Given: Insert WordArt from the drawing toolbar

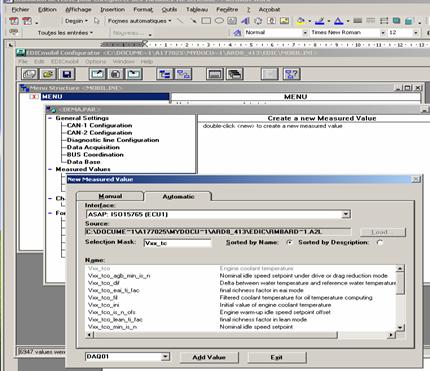Looking at the screenshot, I should pos(245,21).
